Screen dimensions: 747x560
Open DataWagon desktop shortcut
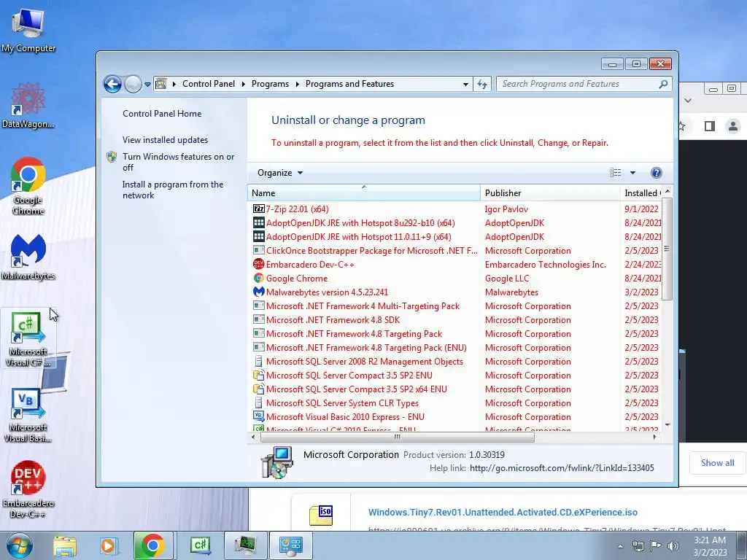[x=28, y=106]
